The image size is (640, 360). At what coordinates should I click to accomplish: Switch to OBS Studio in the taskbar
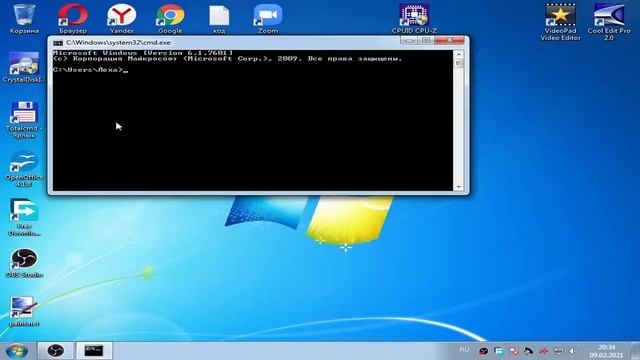coord(56,351)
